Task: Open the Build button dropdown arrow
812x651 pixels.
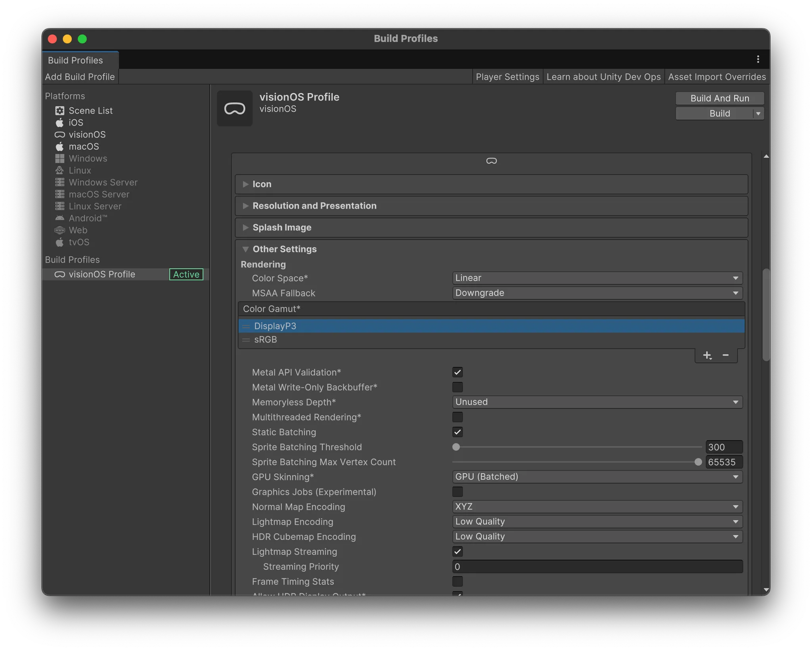Action: [758, 114]
